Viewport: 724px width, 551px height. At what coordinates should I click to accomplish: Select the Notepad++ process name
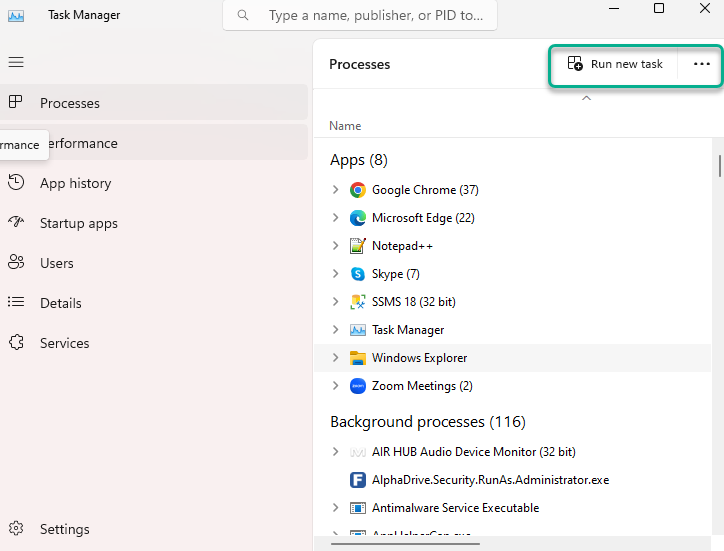402,246
